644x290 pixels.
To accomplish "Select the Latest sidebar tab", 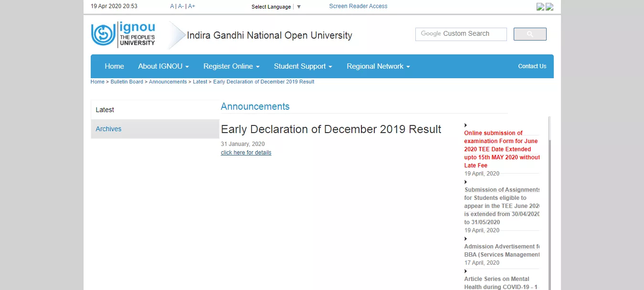I will tap(105, 110).
